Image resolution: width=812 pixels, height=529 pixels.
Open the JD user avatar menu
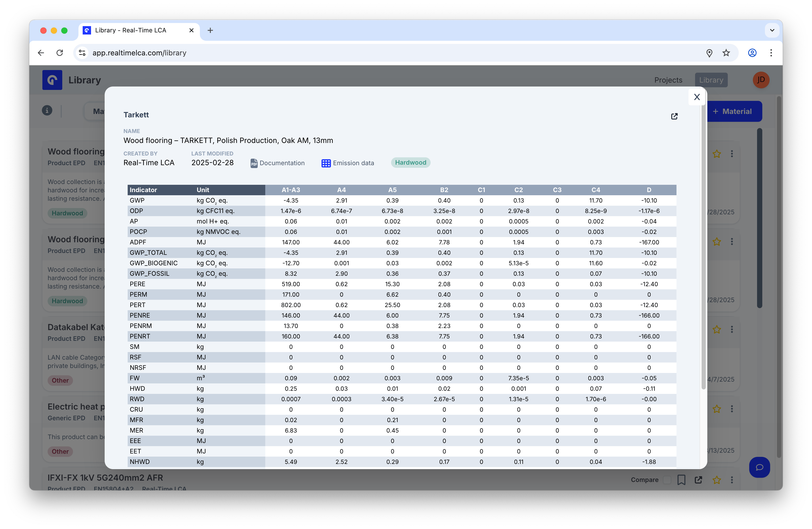click(x=761, y=80)
